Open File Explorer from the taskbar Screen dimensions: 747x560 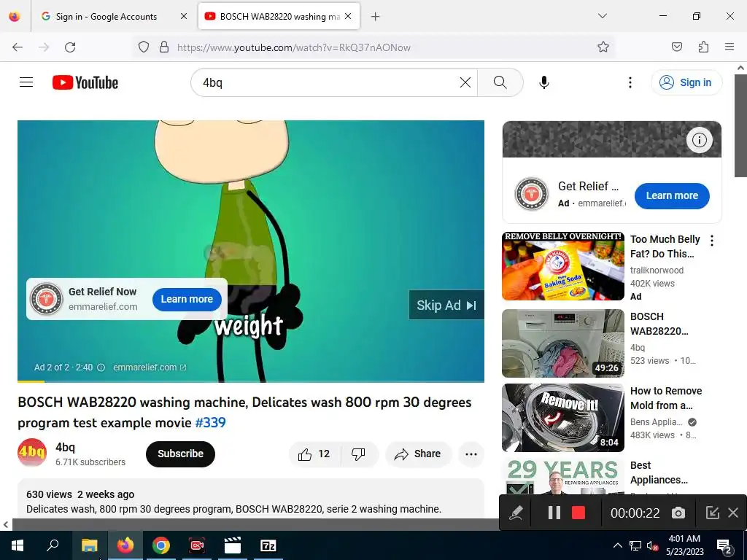(89, 545)
